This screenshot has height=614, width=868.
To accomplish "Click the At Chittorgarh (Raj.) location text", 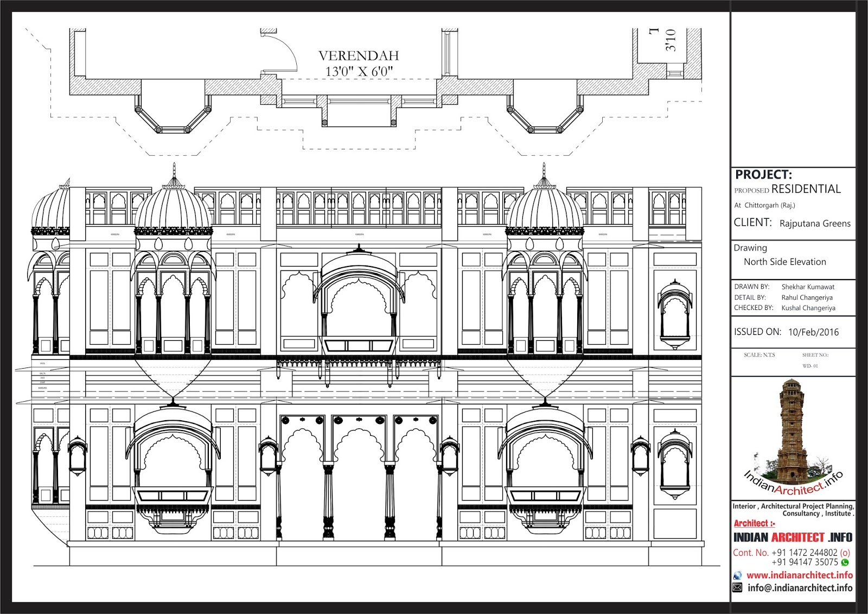I will coord(764,205).
